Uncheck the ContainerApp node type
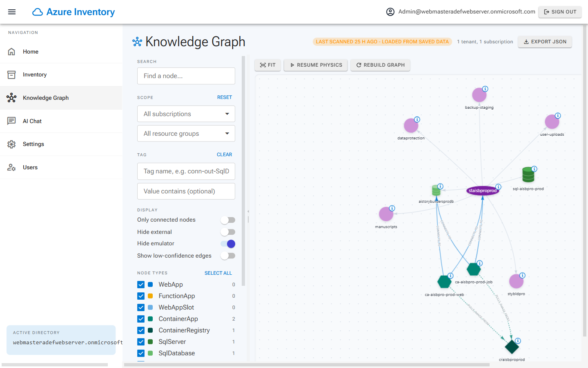The image size is (588, 368). coord(141,319)
